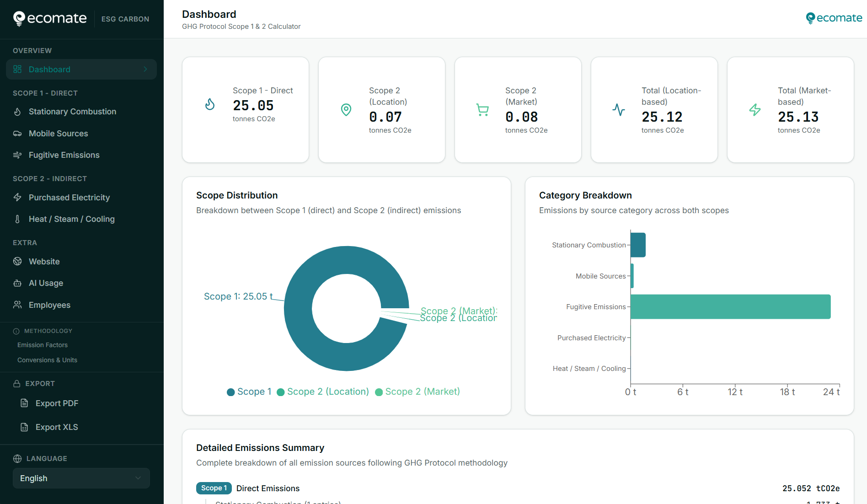Image resolution: width=867 pixels, height=504 pixels.
Task: Click the Mobile Sources car icon
Action: pyautogui.click(x=17, y=133)
